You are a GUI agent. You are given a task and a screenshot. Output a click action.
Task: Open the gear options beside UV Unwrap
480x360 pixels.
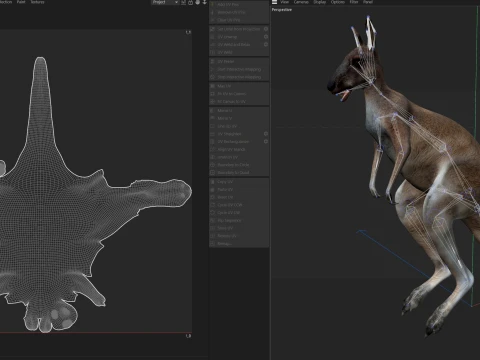(x=266, y=37)
